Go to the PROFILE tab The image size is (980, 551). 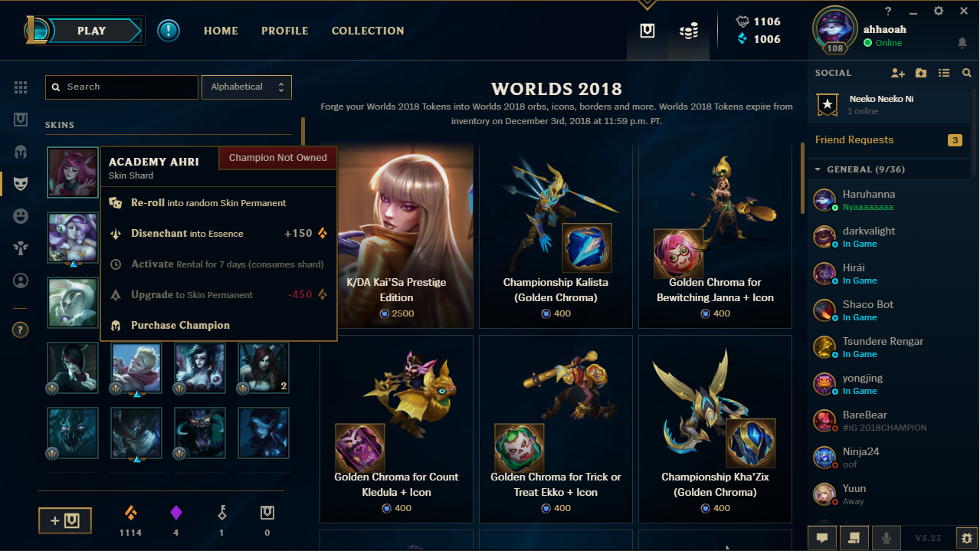pyautogui.click(x=284, y=31)
